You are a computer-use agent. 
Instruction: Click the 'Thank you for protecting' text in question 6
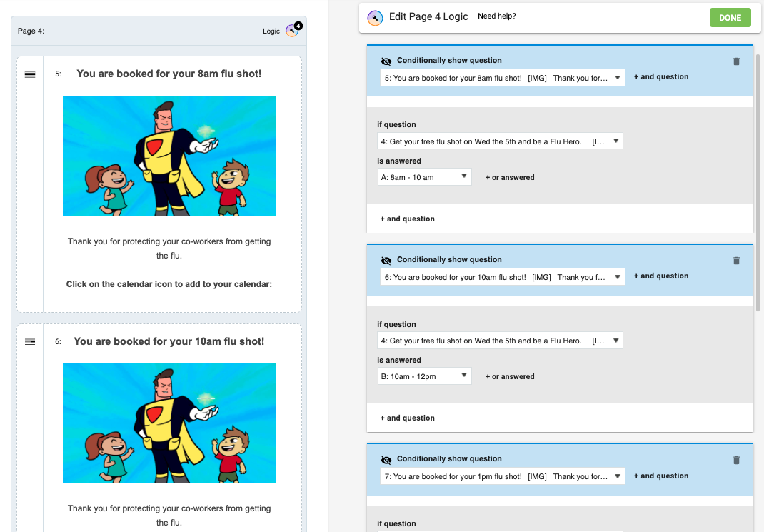[169, 516]
